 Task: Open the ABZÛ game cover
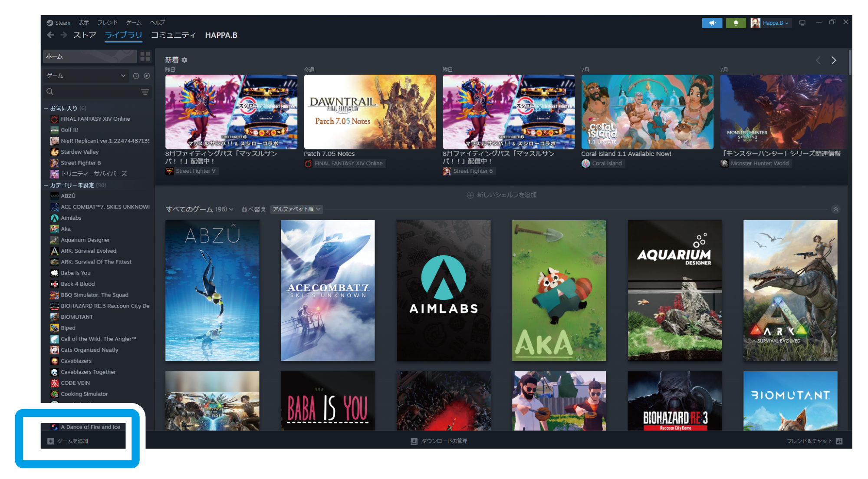pos(212,291)
